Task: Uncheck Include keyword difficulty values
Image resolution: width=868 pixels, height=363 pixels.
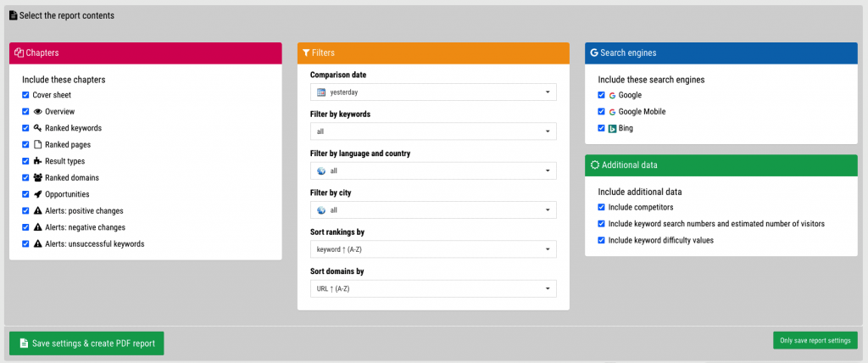Action: point(601,241)
